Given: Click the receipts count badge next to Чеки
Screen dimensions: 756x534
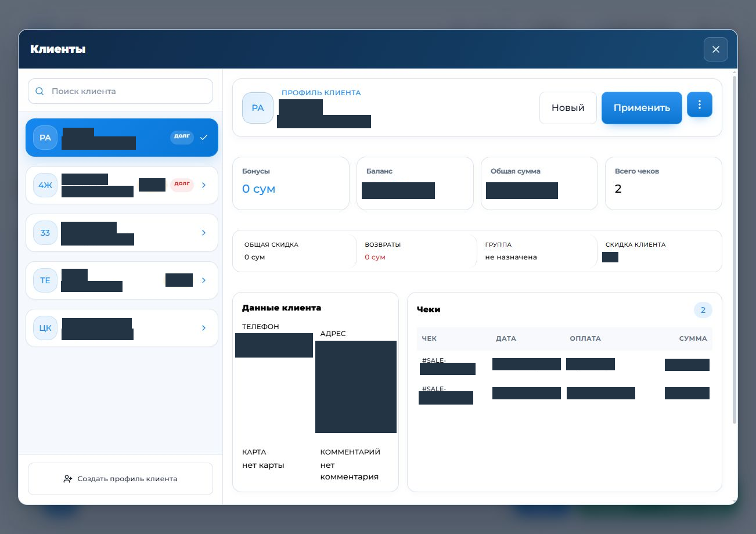Looking at the screenshot, I should pyautogui.click(x=703, y=310).
